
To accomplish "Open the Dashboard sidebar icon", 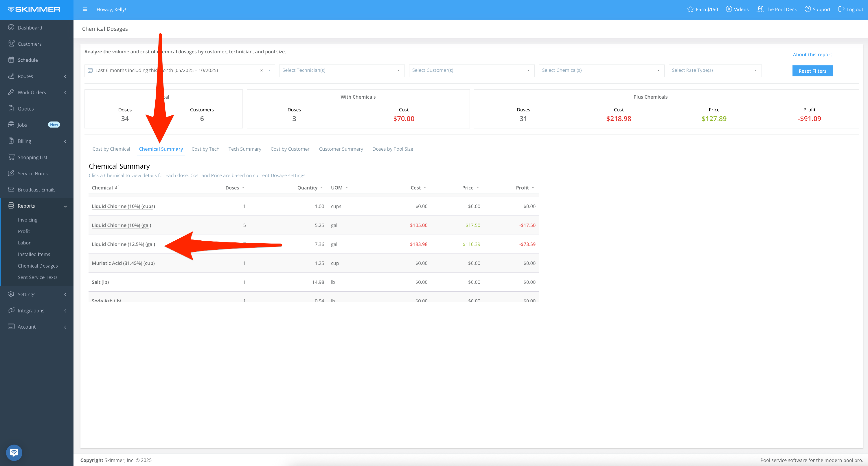I will pyautogui.click(x=11, y=27).
